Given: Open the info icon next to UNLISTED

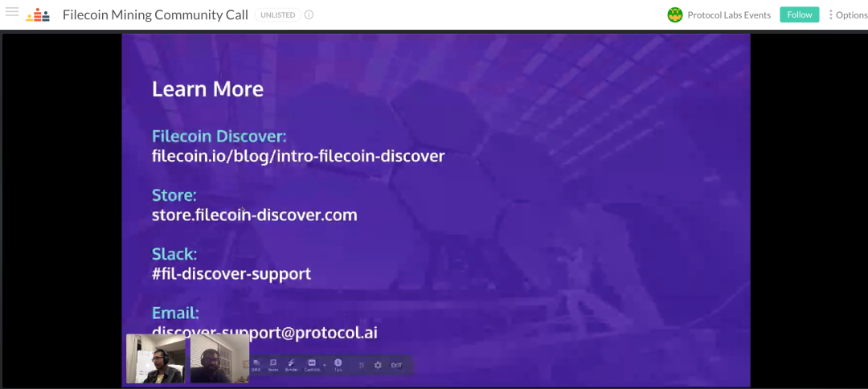Looking at the screenshot, I should (309, 15).
